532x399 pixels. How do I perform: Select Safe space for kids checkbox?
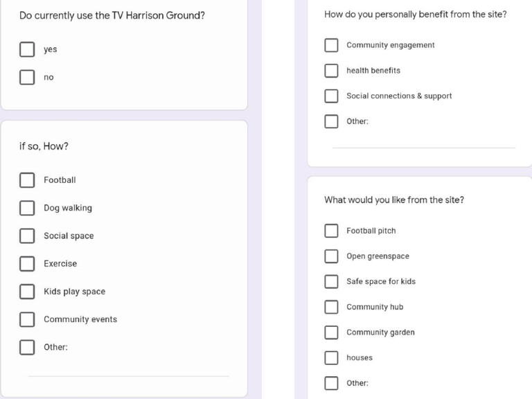pyautogui.click(x=331, y=281)
